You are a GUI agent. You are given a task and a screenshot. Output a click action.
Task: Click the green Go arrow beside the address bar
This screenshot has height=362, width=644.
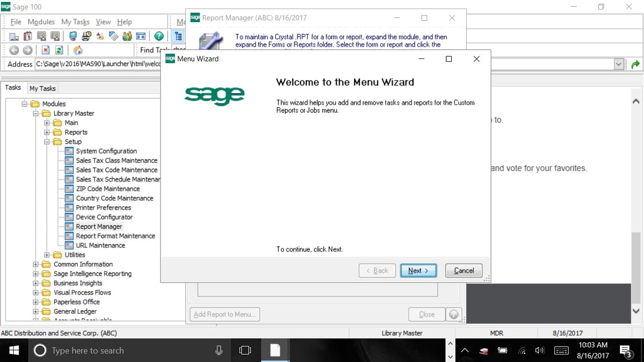coord(635,64)
